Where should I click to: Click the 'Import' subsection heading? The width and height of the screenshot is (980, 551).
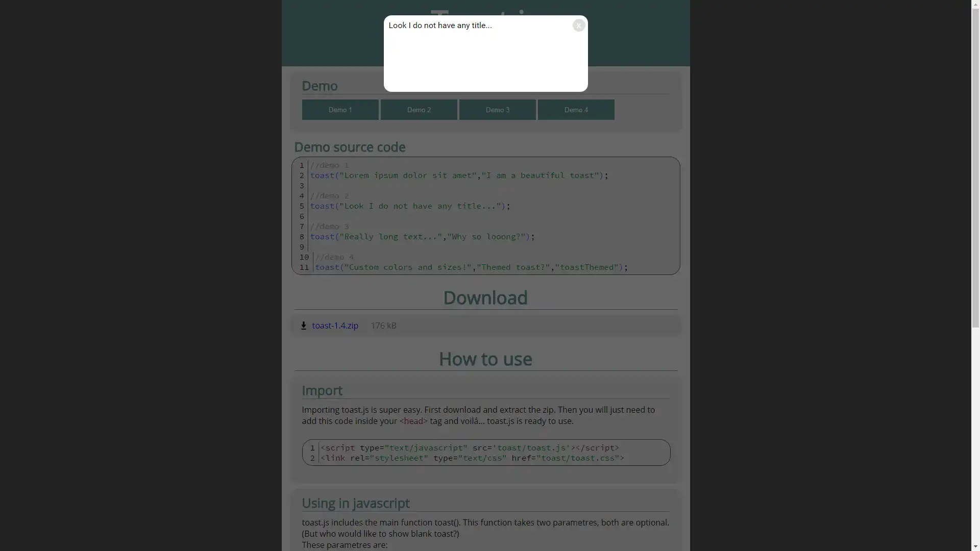coord(322,390)
